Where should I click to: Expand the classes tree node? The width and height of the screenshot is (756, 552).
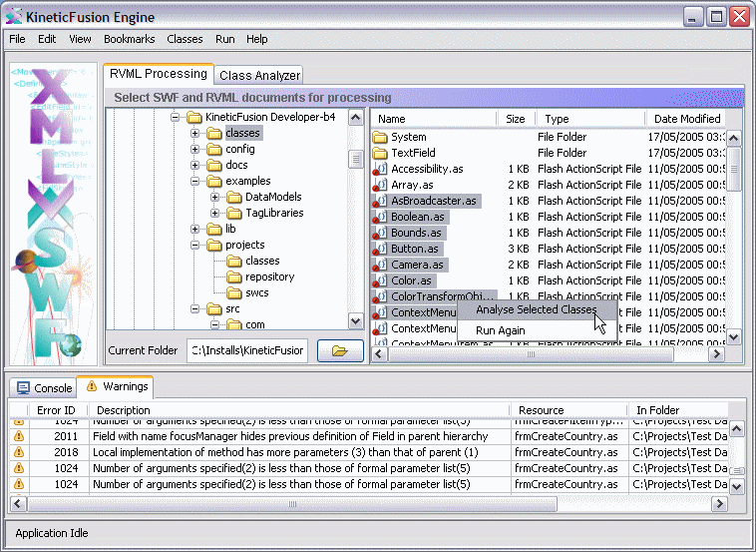195,133
